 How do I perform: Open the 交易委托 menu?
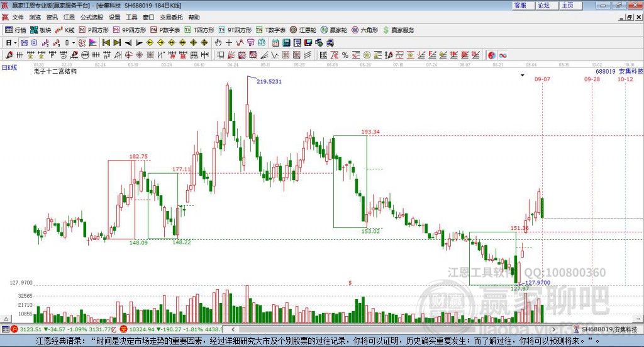tap(171, 17)
